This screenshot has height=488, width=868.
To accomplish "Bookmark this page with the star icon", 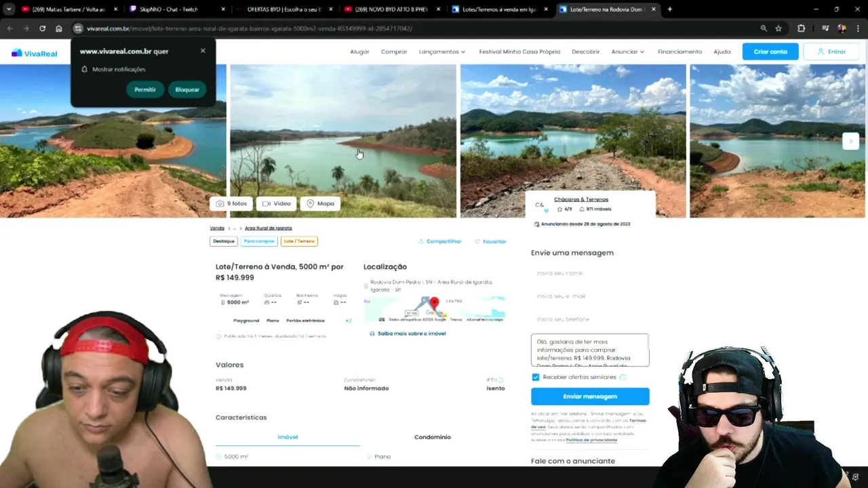I will click(x=778, y=28).
